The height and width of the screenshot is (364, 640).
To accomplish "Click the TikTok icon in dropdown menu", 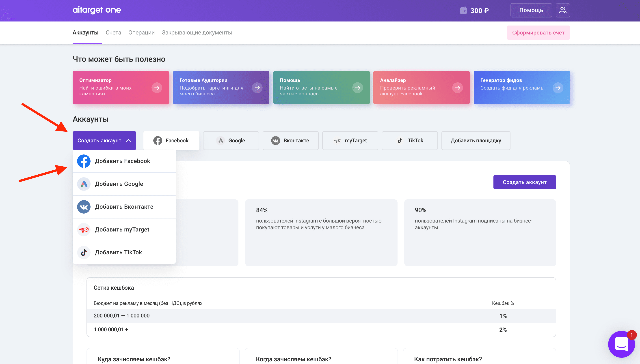I will click(84, 253).
